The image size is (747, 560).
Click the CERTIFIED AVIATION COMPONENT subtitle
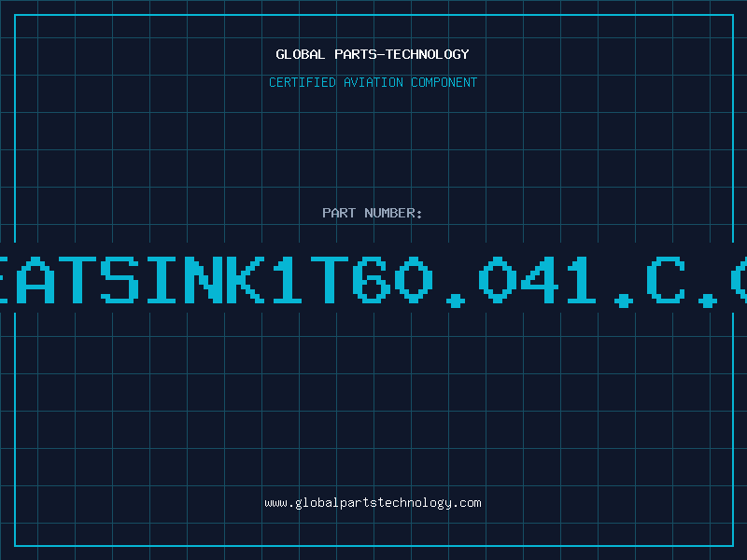pyautogui.click(x=373, y=82)
